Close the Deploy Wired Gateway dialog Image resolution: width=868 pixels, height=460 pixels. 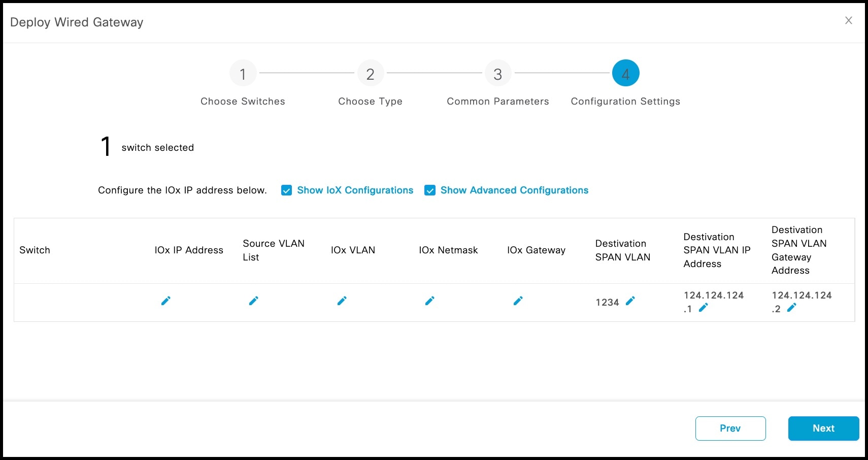click(848, 20)
